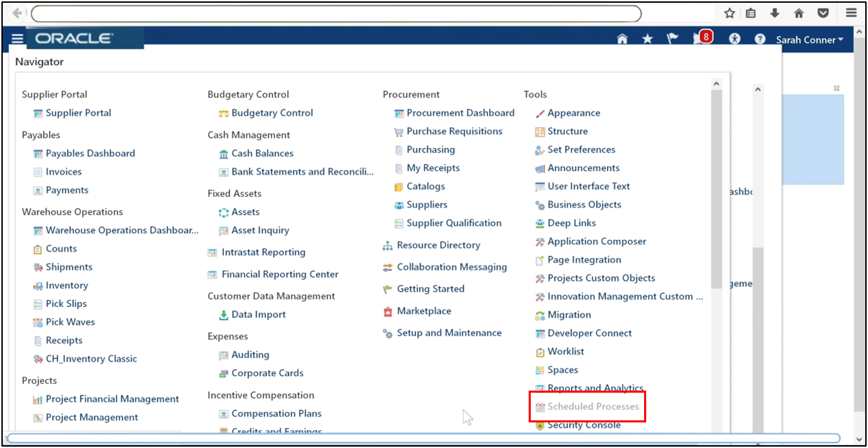Screen dimensions: 868x448
Task: Open the Navigator hamburger menu icon
Action: click(17, 38)
